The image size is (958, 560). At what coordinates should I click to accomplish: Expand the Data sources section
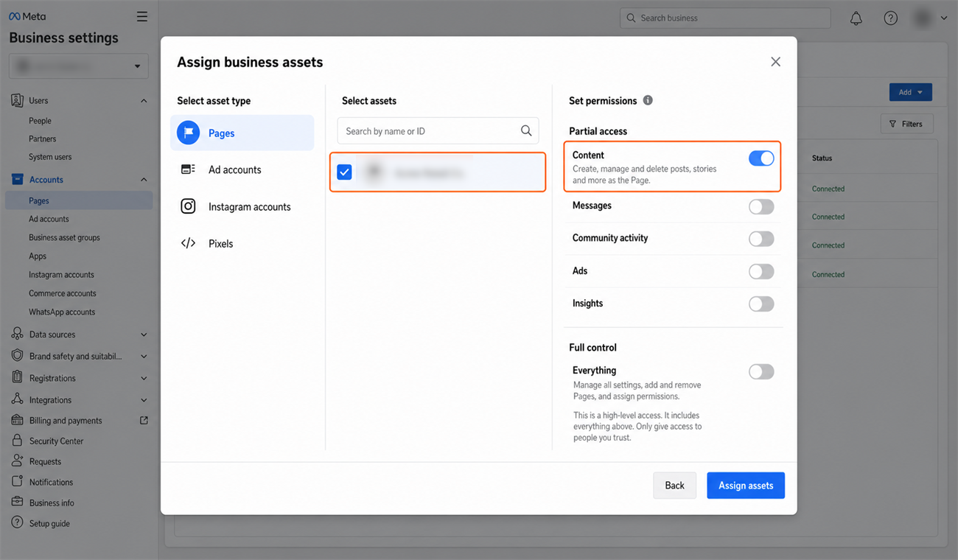point(144,335)
